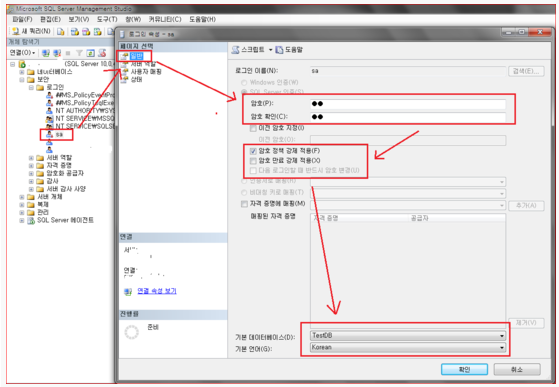Click the grey stop square in Object Explorer toolbar
559x387 pixels.
tap(68, 53)
